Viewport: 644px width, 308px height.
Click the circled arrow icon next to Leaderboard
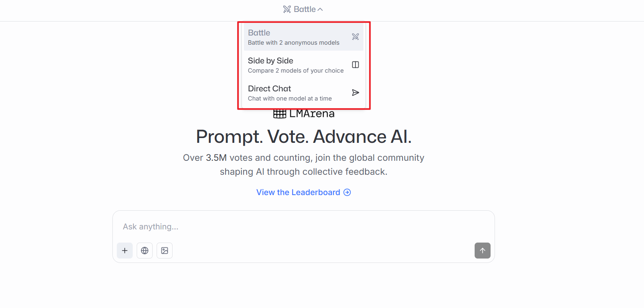[347, 192]
